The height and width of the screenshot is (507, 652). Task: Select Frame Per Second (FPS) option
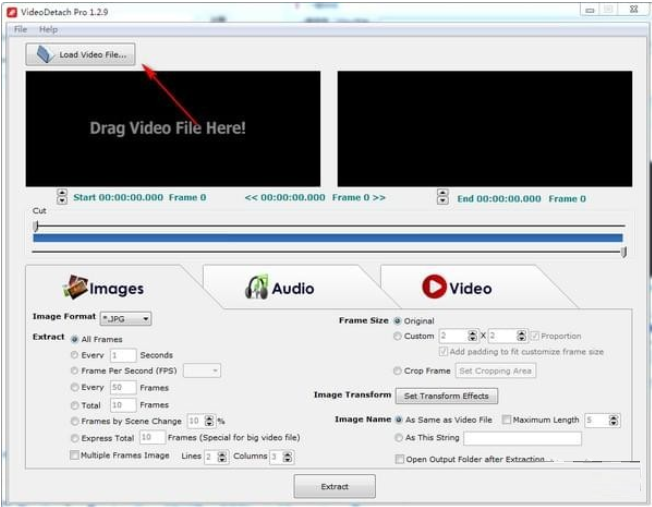coord(74,371)
